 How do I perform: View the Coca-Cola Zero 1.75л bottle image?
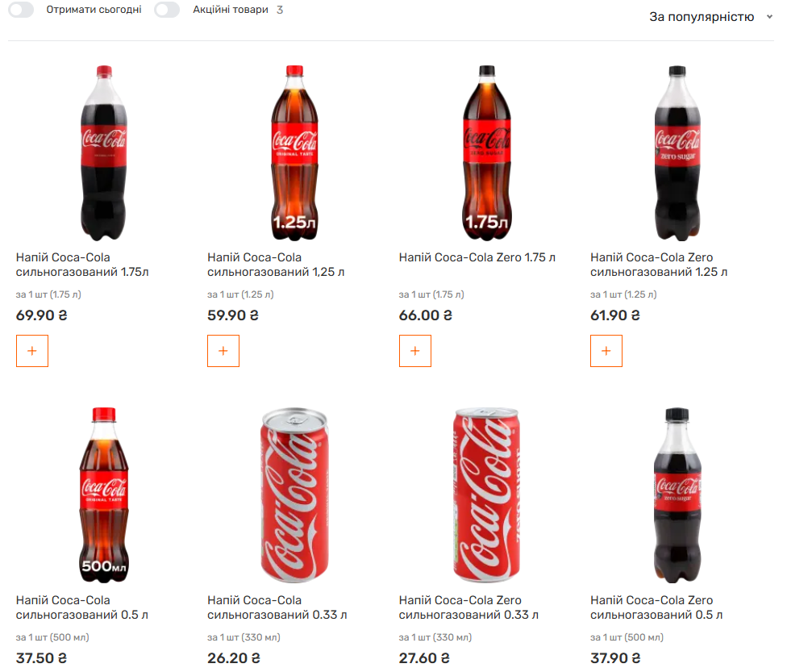pos(487,152)
